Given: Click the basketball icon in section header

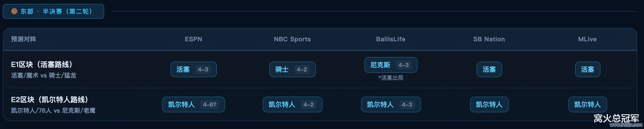Looking at the screenshot, I should (14, 11).
